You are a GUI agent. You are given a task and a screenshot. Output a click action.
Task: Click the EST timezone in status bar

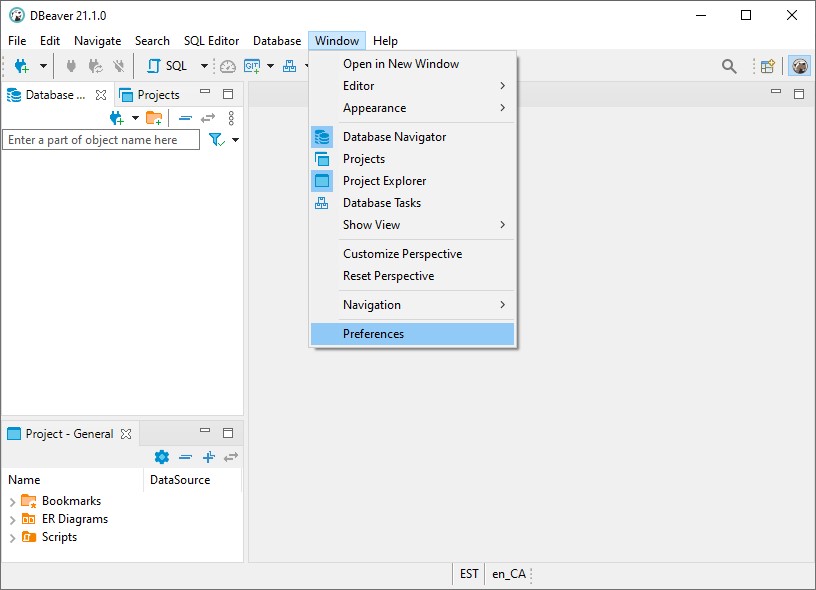(469, 574)
